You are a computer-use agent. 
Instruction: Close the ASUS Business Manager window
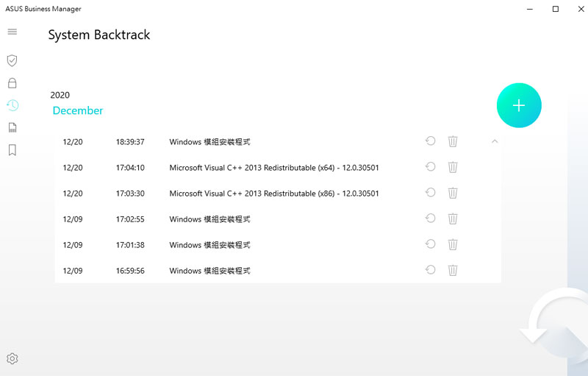pos(581,9)
